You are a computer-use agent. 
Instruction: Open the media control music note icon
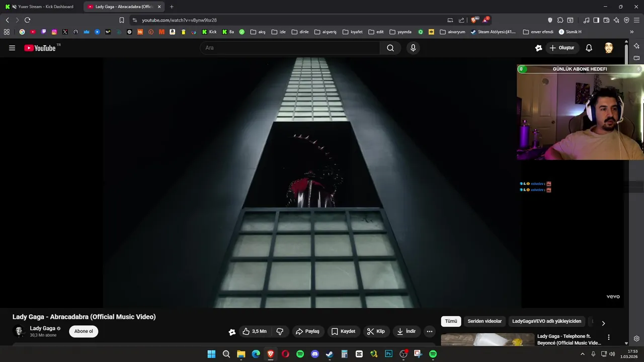(586, 20)
